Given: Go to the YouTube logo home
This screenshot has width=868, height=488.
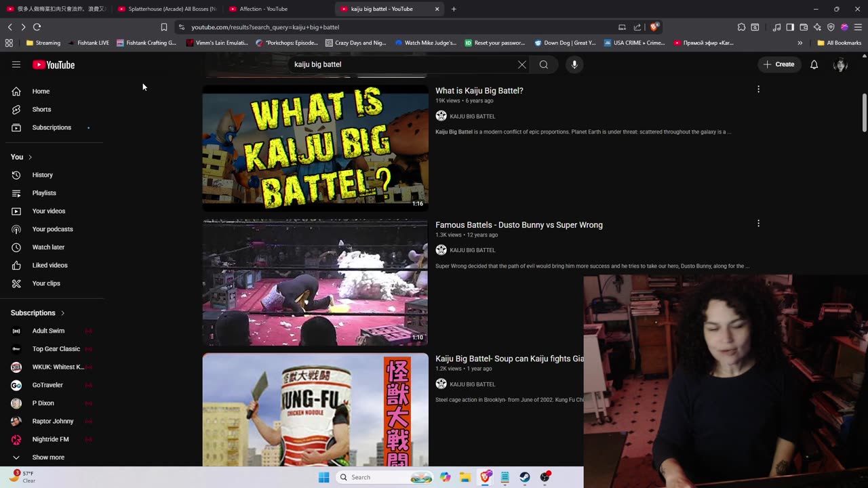Looking at the screenshot, I should 54,65.
